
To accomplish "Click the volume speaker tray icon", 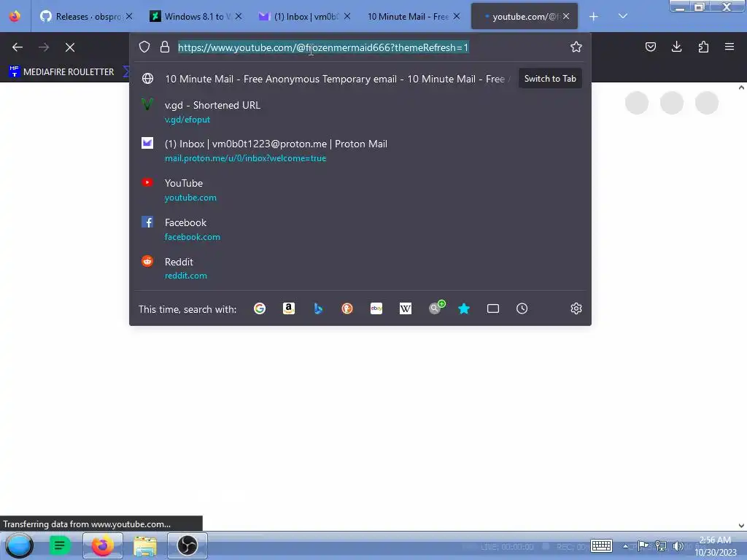I will pyautogui.click(x=678, y=546).
